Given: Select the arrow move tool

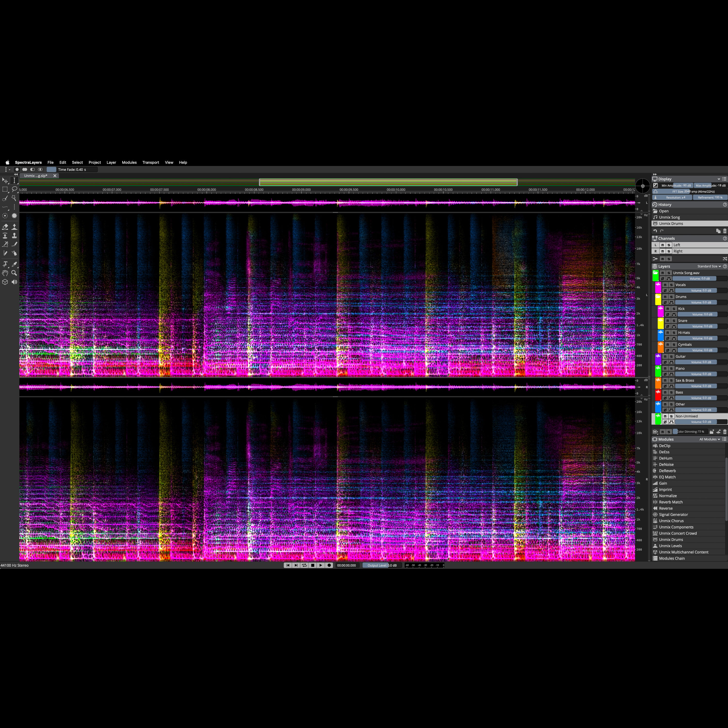Looking at the screenshot, I should 5,181.
